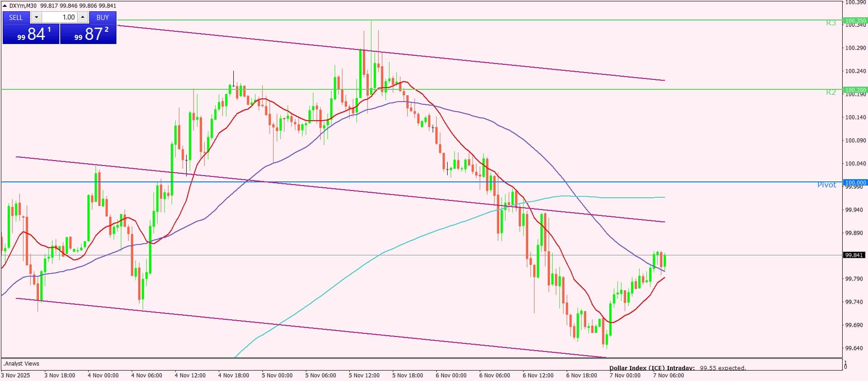
Task: Click the green 100.350 price tag
Action: [855, 20]
